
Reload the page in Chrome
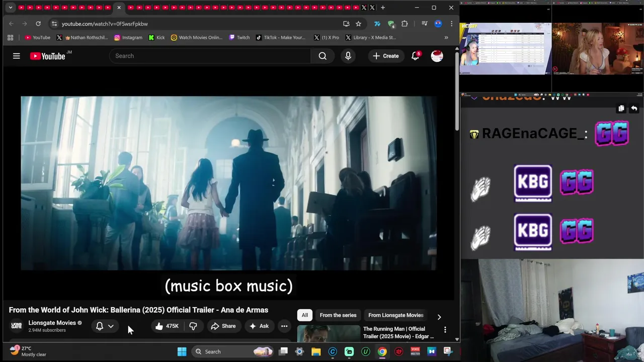(38, 24)
